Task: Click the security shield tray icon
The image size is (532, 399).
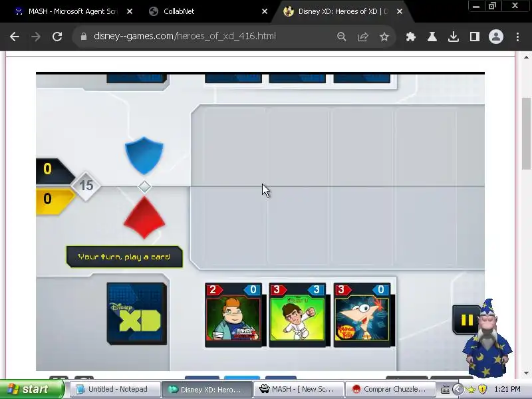Action: 483,389
